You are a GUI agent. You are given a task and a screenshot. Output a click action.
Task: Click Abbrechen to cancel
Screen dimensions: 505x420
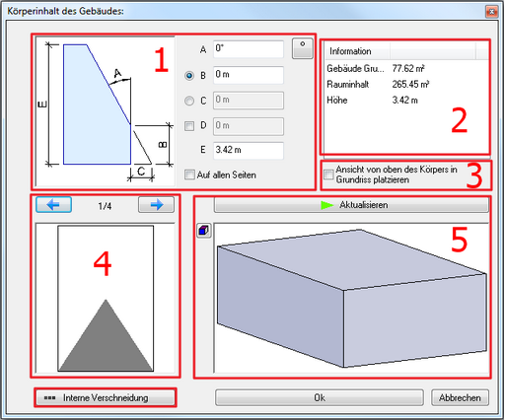460,398
